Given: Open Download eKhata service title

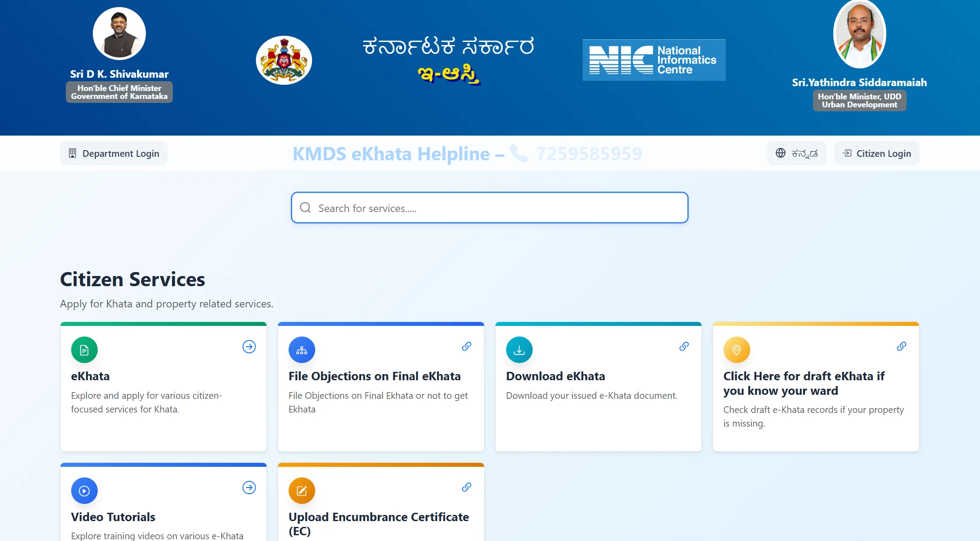Looking at the screenshot, I should tap(556, 376).
